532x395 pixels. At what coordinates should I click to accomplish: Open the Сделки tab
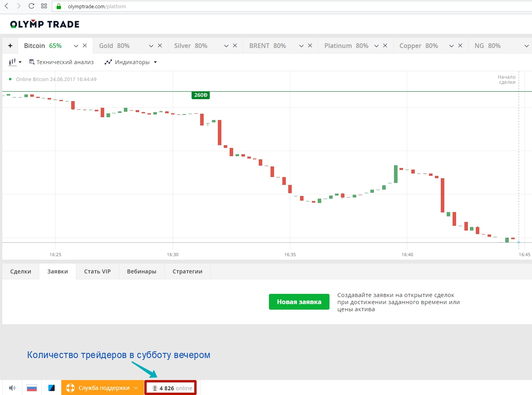click(x=21, y=271)
